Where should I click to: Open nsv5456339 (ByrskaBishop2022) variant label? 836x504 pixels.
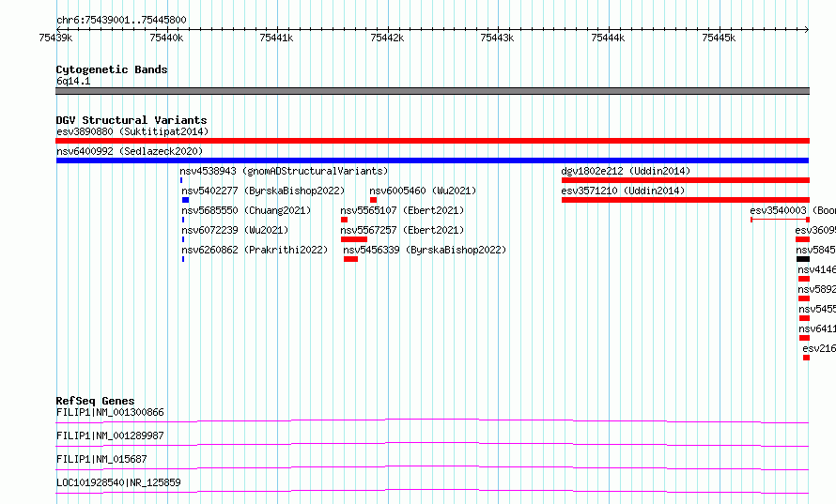[x=425, y=250]
